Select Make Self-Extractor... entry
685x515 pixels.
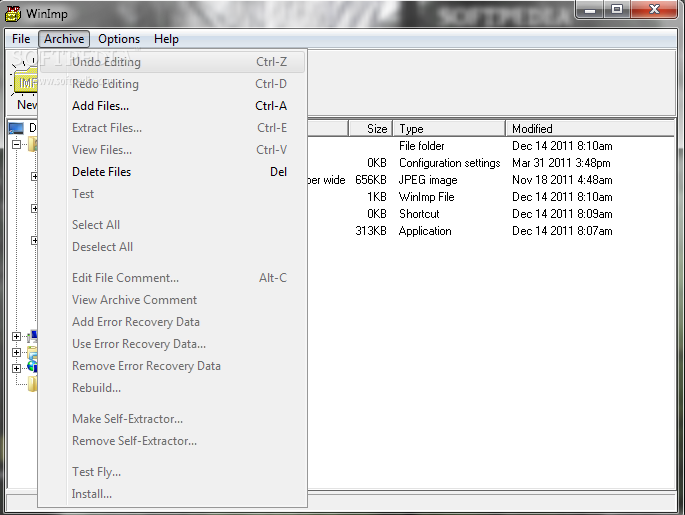point(172,419)
